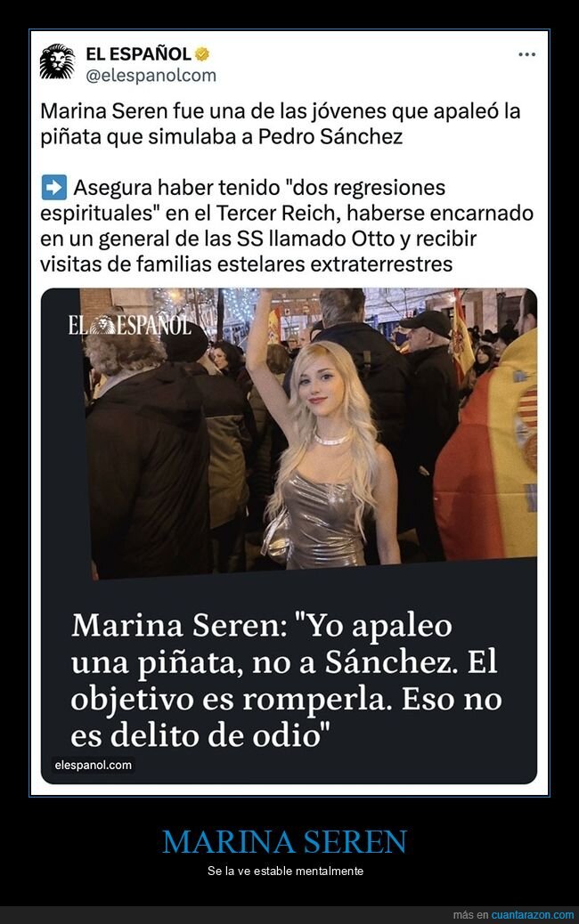
Task: Click the caption 'Se la ve estable mentalmente'
Action: tap(285, 871)
